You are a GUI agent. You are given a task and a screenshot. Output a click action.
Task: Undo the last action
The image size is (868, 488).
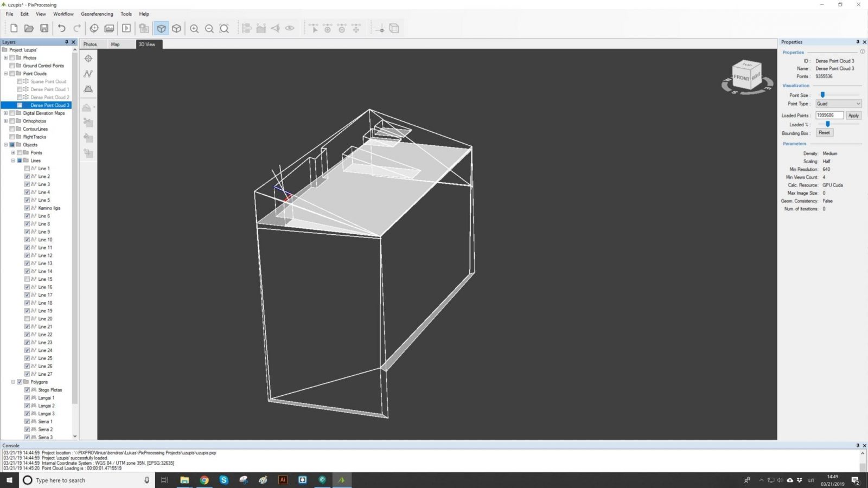[61, 28]
